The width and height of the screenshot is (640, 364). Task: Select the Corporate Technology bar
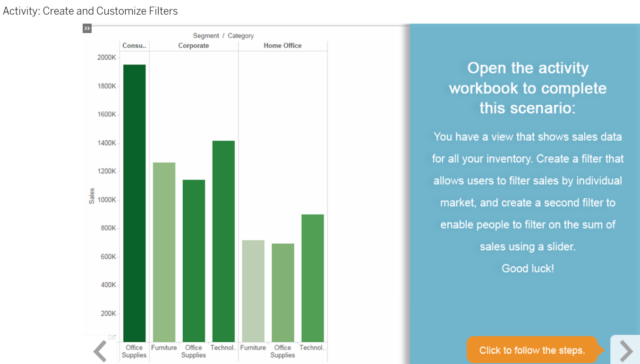point(223,241)
